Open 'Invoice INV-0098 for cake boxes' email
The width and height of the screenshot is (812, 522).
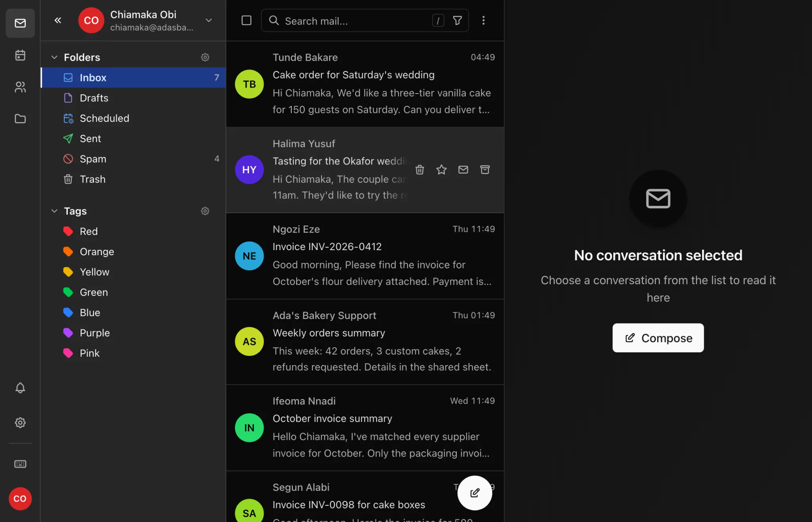[365, 497]
